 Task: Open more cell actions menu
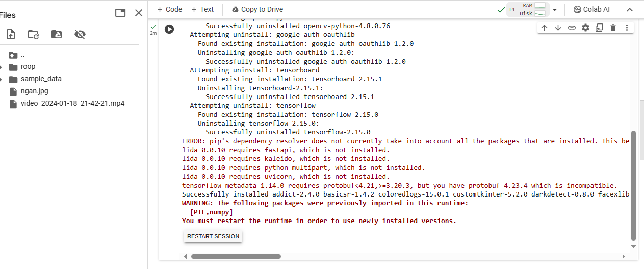[x=627, y=28]
